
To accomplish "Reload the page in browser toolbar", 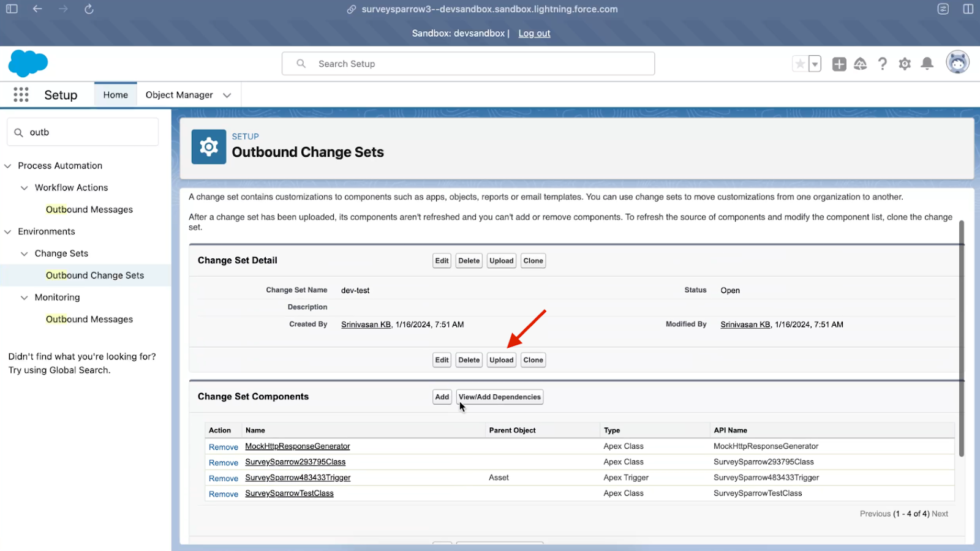I will pyautogui.click(x=89, y=9).
